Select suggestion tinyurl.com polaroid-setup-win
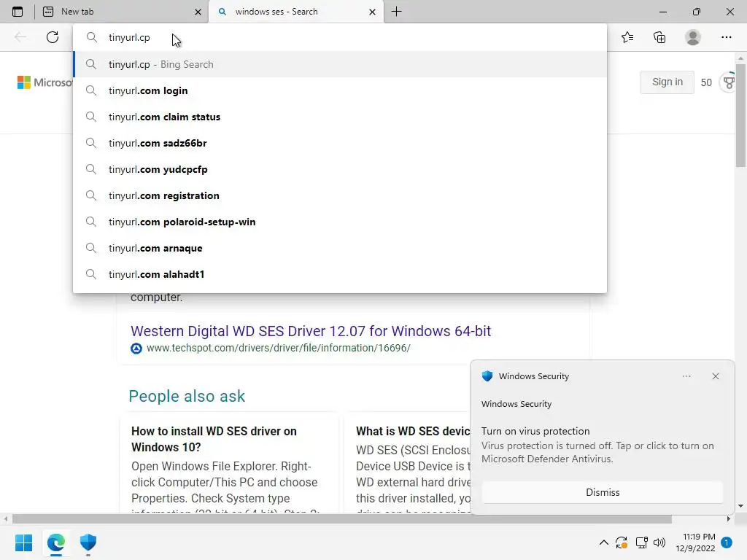 pos(340,222)
